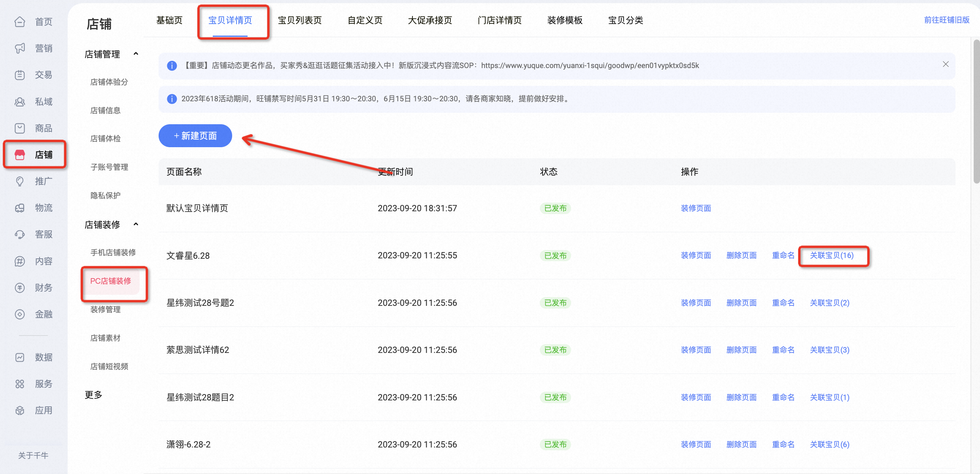Open the 物流 logistics truck icon
Viewport: 980px width, 474px height.
click(x=20, y=208)
